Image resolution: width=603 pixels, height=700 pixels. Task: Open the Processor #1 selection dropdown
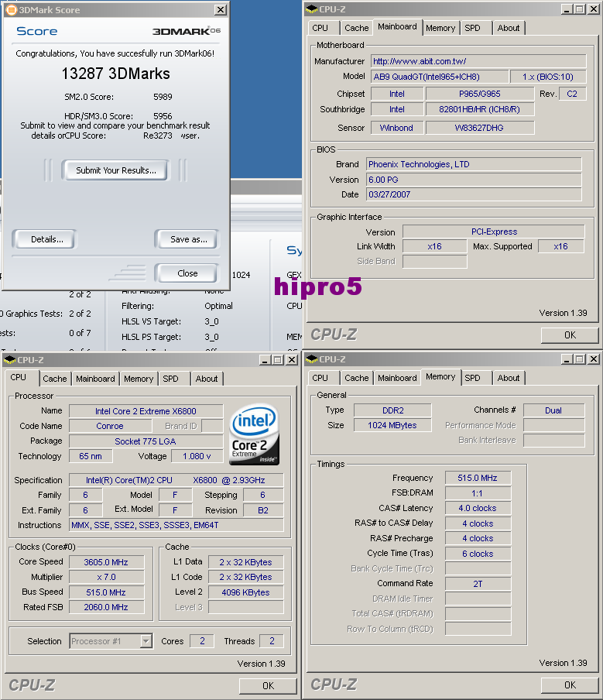146,641
